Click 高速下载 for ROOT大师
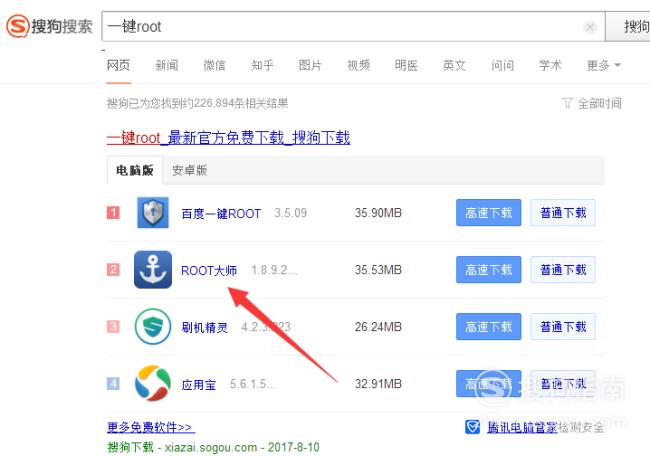The height and width of the screenshot is (456, 650). point(488,269)
